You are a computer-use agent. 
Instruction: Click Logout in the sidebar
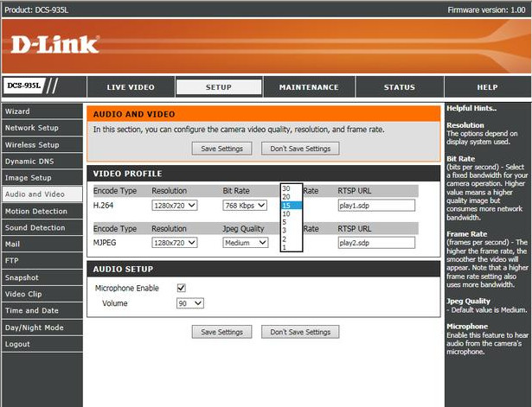(x=42, y=344)
